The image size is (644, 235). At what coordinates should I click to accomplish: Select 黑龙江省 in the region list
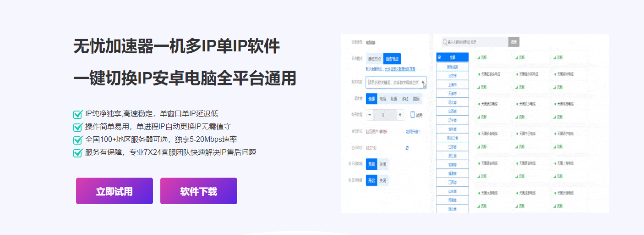coord(453,138)
